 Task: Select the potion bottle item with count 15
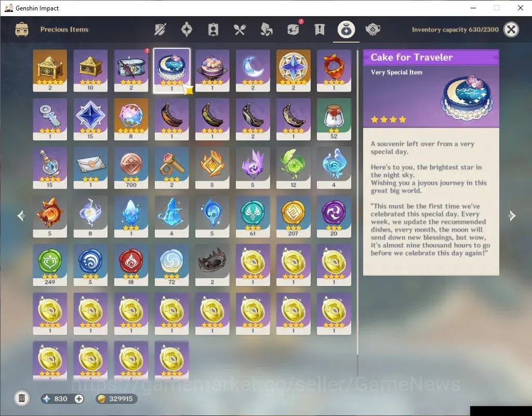[50, 168]
